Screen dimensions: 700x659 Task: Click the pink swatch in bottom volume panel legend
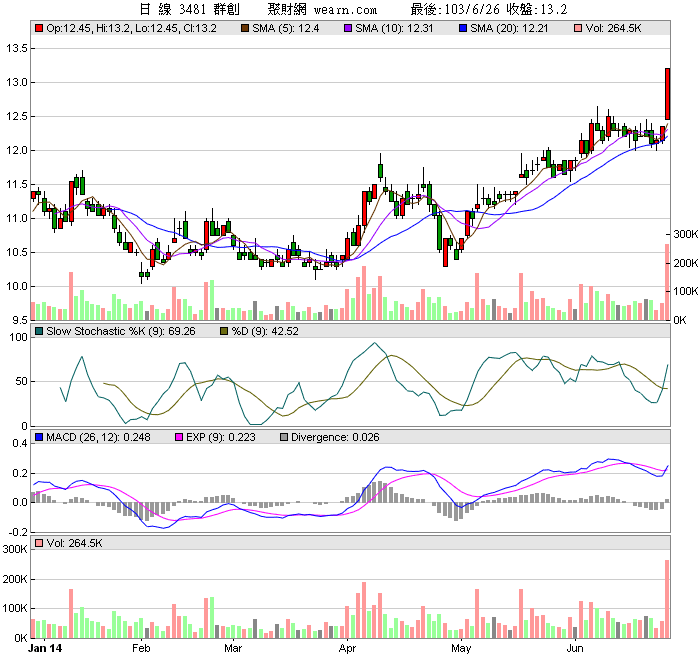[39, 543]
